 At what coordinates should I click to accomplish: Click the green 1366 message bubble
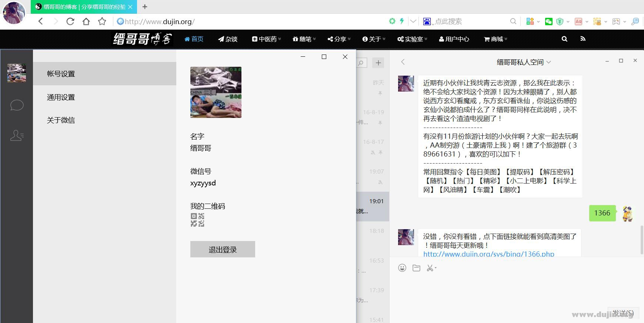click(602, 213)
